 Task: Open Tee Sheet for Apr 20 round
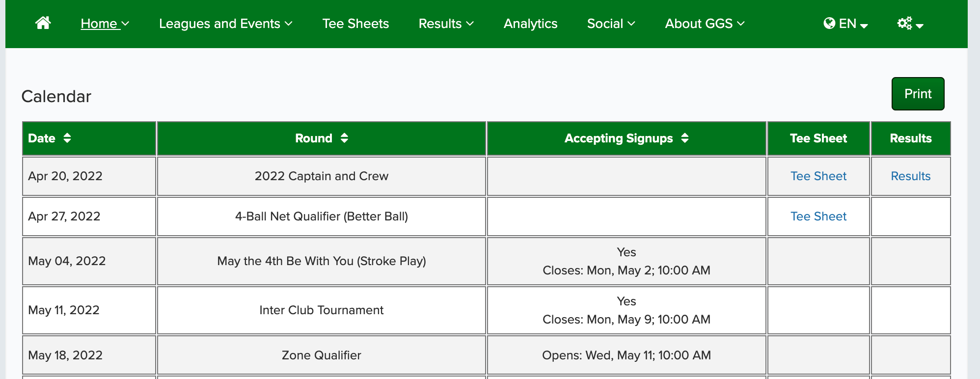(818, 176)
